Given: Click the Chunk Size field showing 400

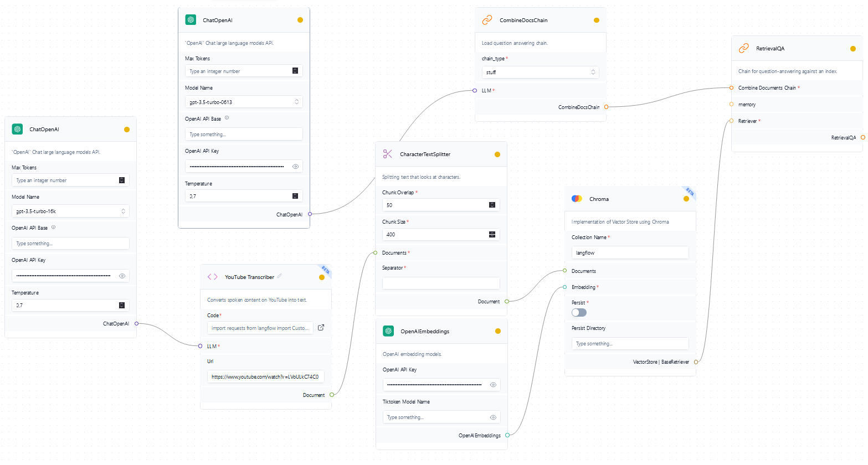Looking at the screenshot, I should coord(441,235).
